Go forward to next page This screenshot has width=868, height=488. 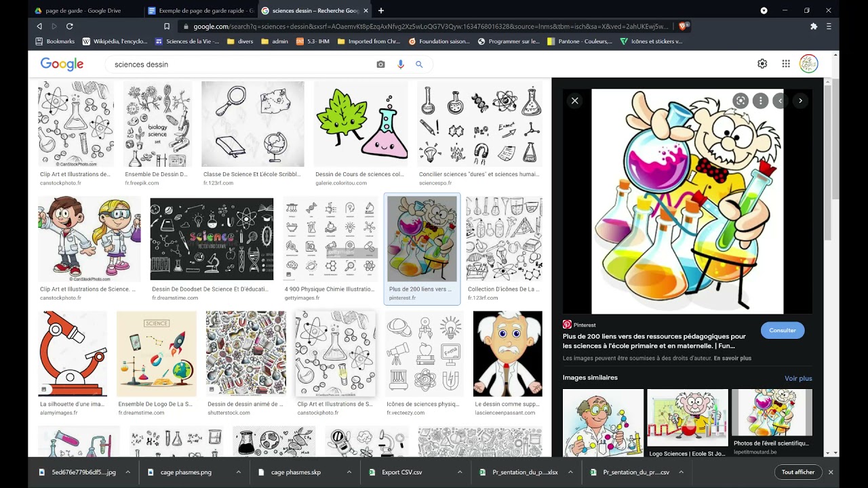(x=54, y=26)
